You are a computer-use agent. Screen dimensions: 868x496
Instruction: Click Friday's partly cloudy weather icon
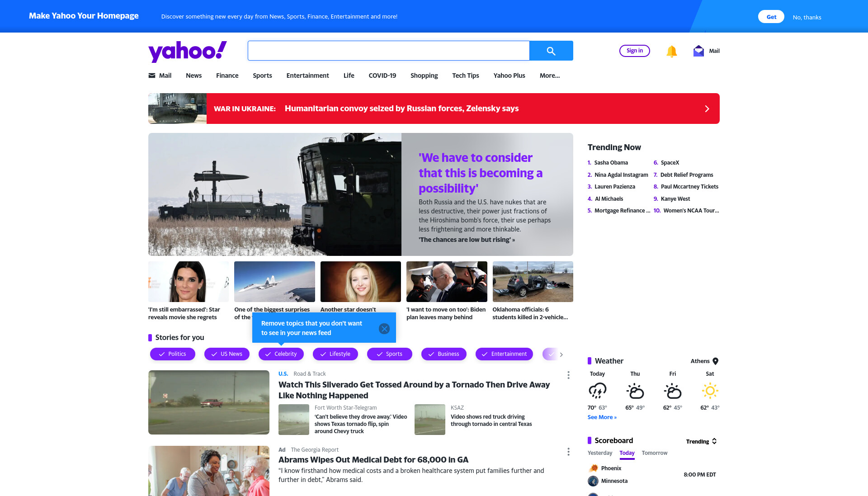[673, 391]
